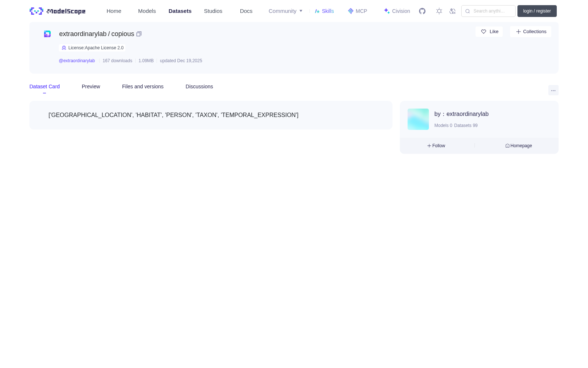
Task: Copy dataset name with the copy icon
Action: click(139, 34)
